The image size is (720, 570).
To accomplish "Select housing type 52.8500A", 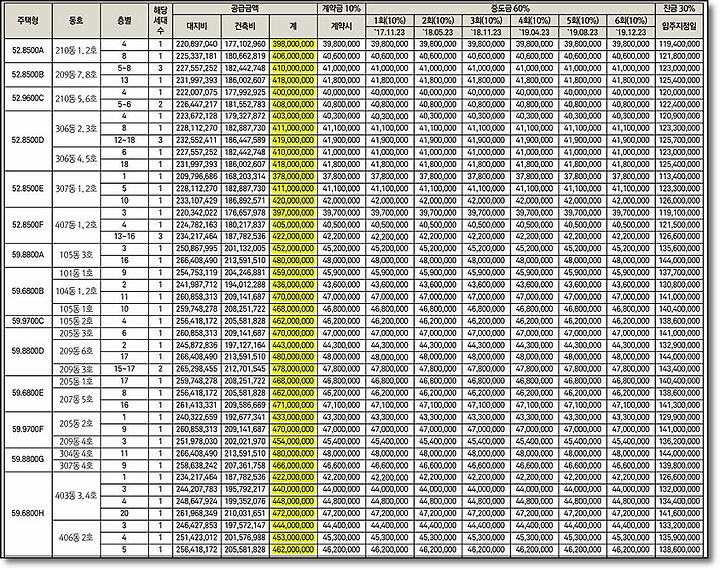I will (28, 51).
